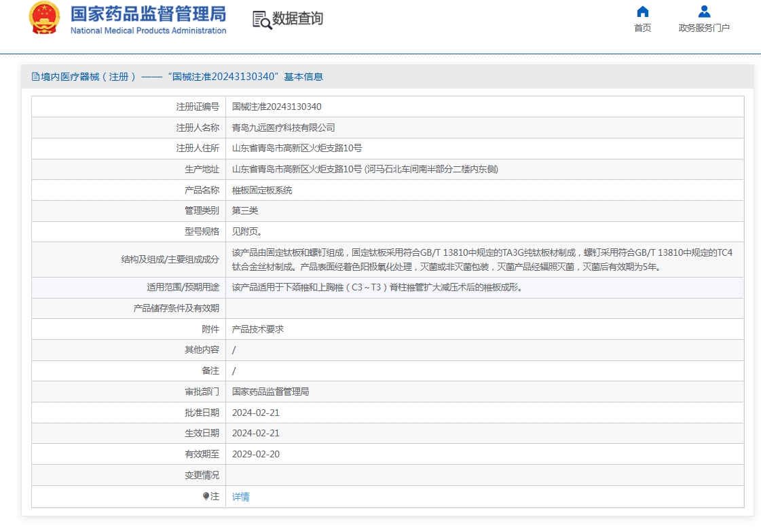Go to 首页 via the house icon
The image size is (761, 532).
643,11
